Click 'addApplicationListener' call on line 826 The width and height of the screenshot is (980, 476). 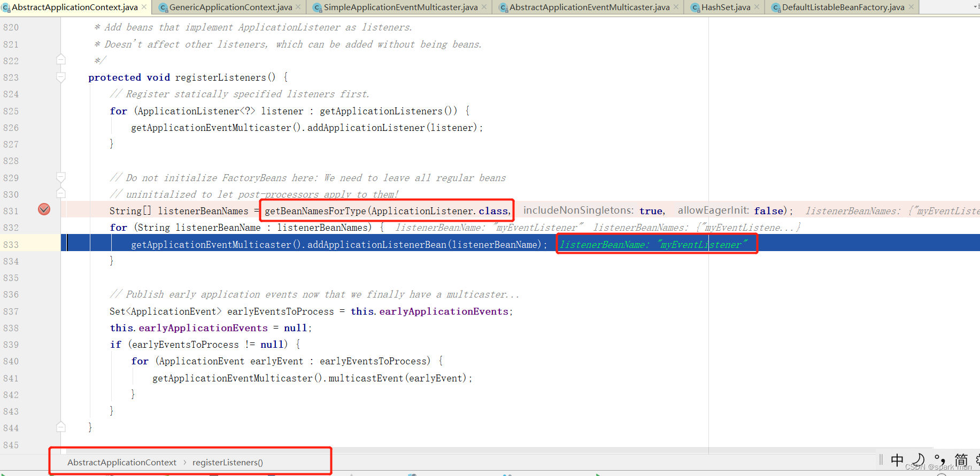(x=366, y=128)
